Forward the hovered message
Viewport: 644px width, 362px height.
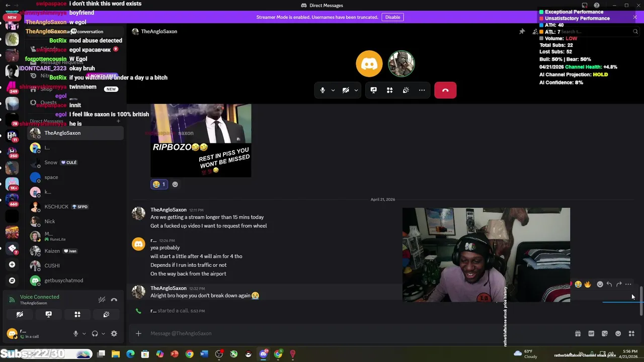point(619,285)
